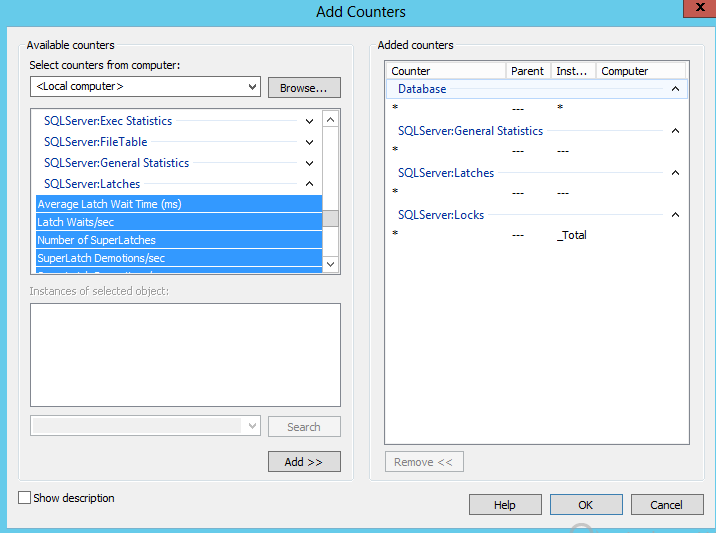Click inside Instances of selected object box

[x=185, y=355]
